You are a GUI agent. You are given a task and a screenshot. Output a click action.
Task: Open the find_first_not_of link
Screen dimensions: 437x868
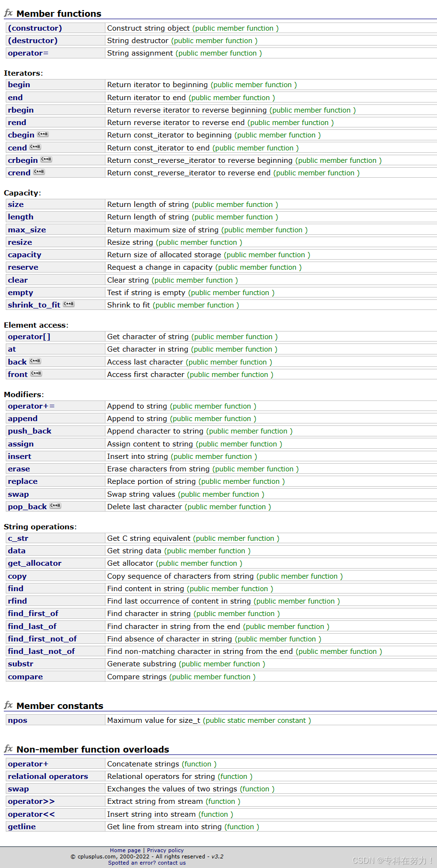click(42, 639)
